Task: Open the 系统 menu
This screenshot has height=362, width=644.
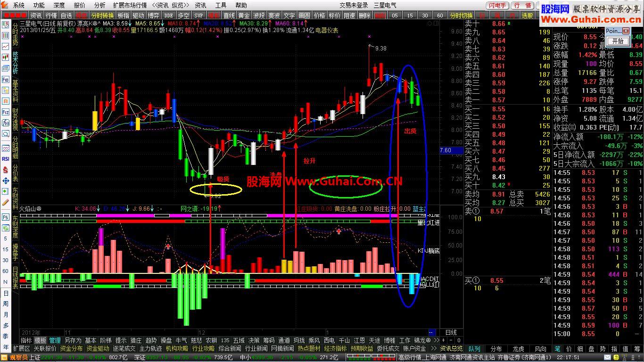Action: (19, 5)
